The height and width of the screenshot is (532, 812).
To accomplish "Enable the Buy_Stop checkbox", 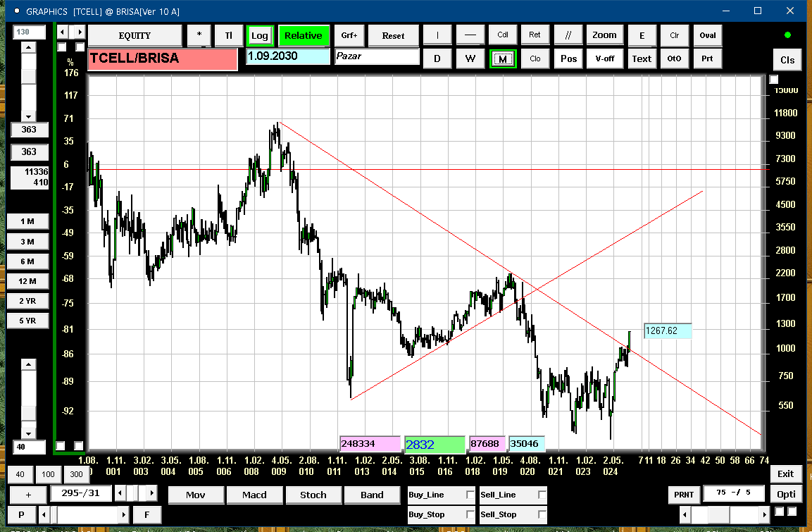I will pos(470,514).
